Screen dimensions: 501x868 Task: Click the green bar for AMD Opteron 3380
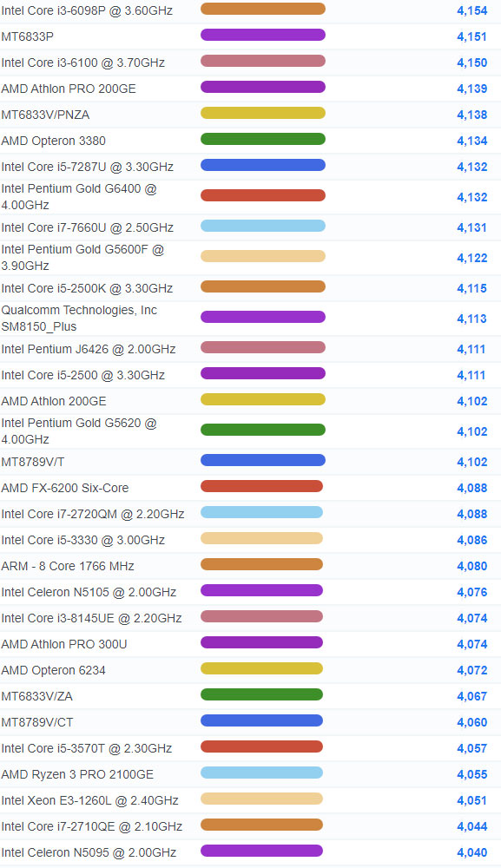tap(263, 139)
